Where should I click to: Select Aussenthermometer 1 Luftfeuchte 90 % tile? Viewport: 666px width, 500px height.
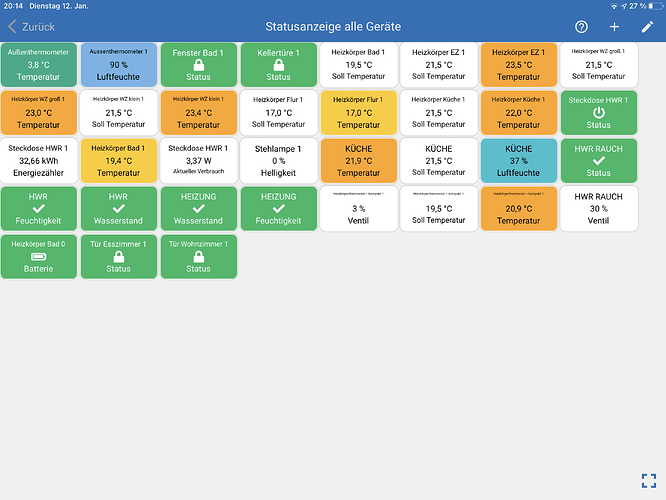(119, 64)
